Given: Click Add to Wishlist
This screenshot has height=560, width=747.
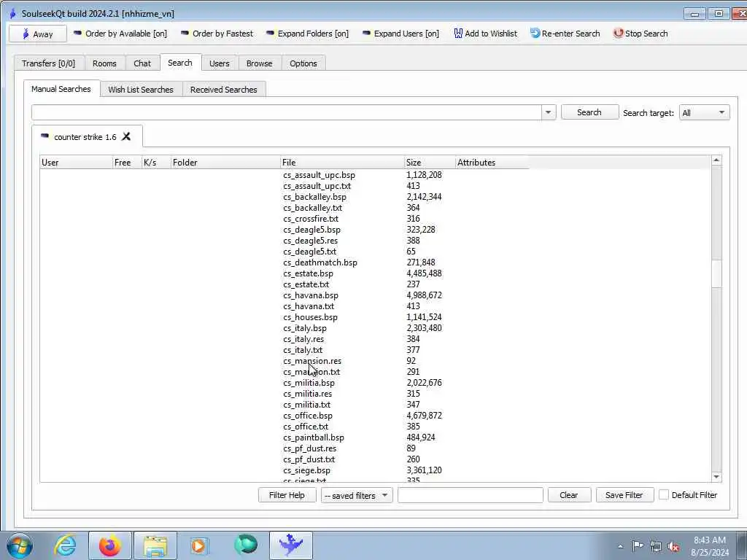Looking at the screenshot, I should coord(485,34).
